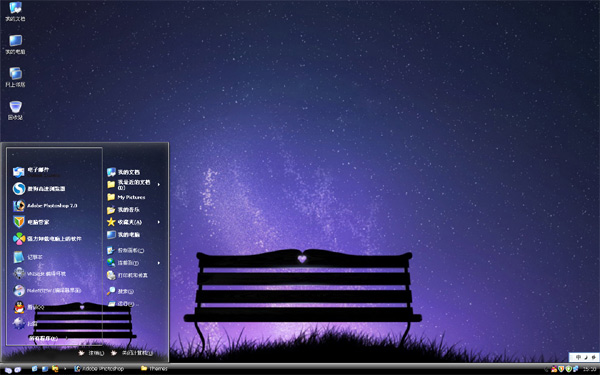Expand the recent documents submenu arrow
600x375 pixels.
pos(159,185)
